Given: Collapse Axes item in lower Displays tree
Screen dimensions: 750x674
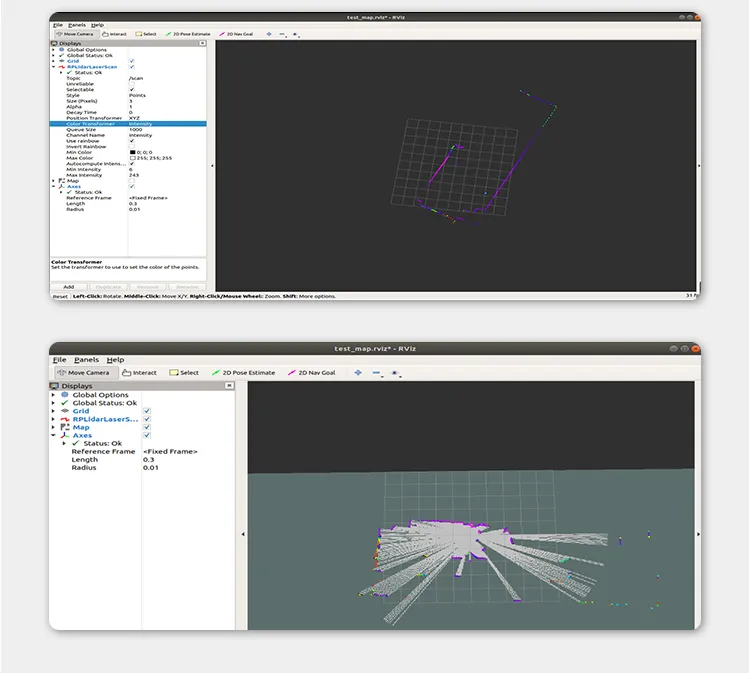Looking at the screenshot, I should click(x=54, y=435).
